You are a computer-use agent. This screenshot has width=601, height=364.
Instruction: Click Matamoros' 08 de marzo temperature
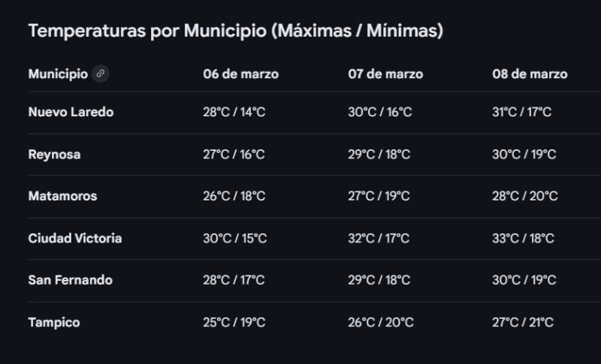tap(524, 197)
